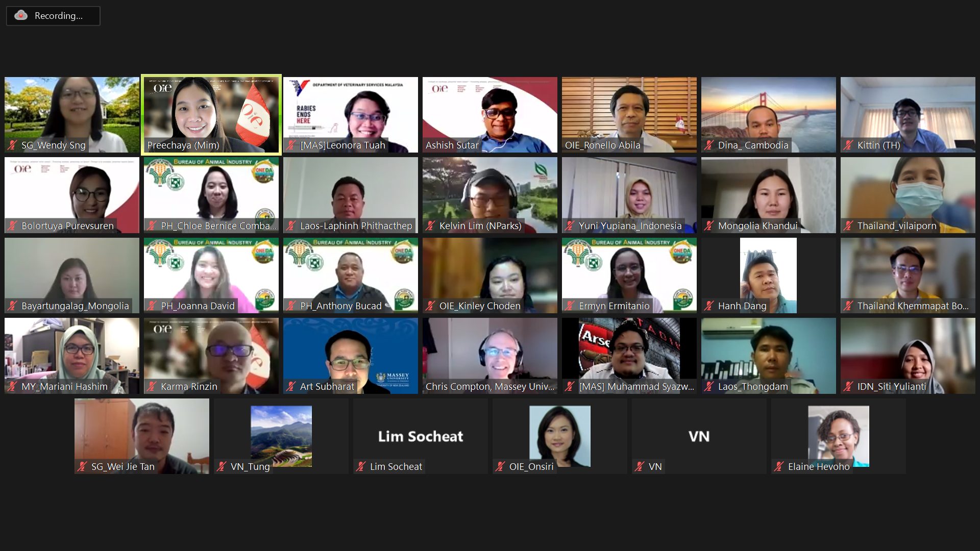Viewport: 980px width, 551px height.
Task: Click Lim Socheat name placeholder tile
Action: 421,436
